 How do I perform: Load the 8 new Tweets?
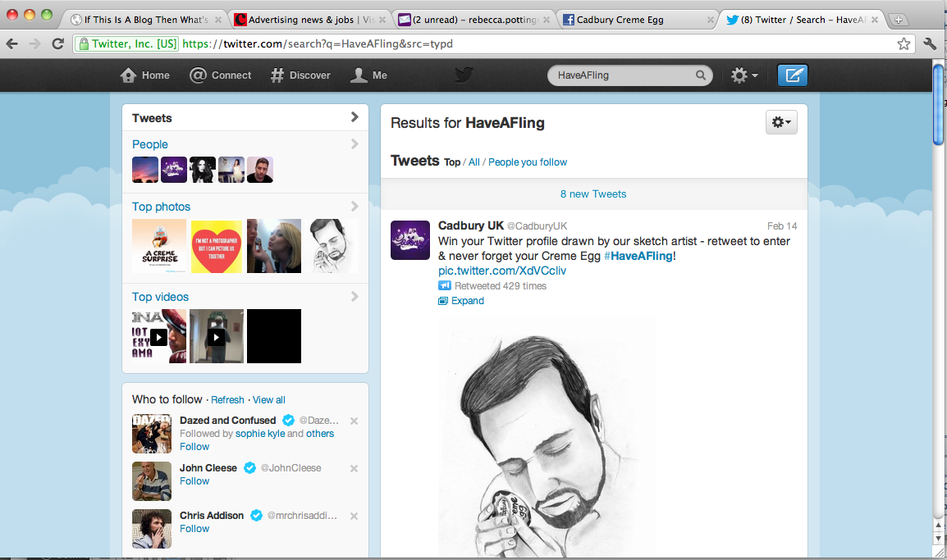[593, 193]
